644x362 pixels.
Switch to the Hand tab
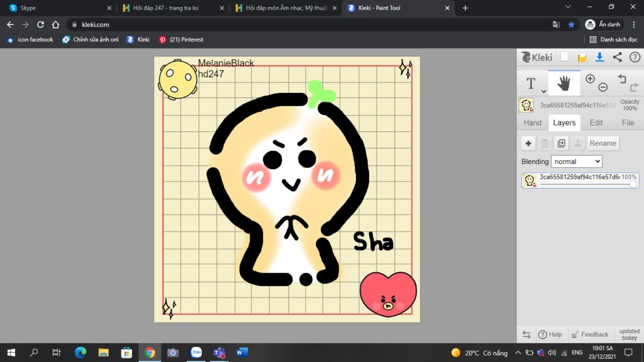tap(532, 123)
